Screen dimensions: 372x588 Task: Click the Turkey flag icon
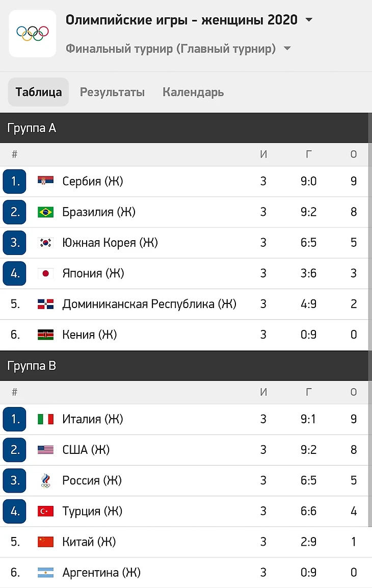tap(45, 511)
